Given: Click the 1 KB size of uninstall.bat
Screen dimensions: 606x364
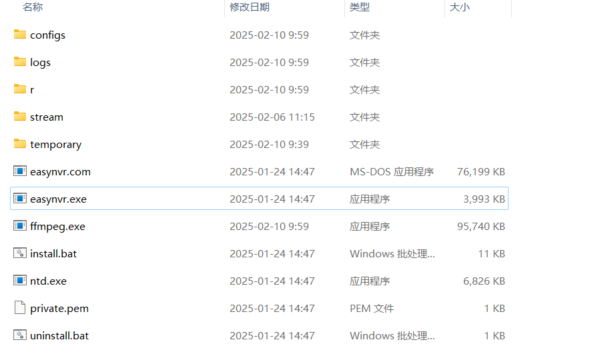Looking at the screenshot, I should pos(495,336).
